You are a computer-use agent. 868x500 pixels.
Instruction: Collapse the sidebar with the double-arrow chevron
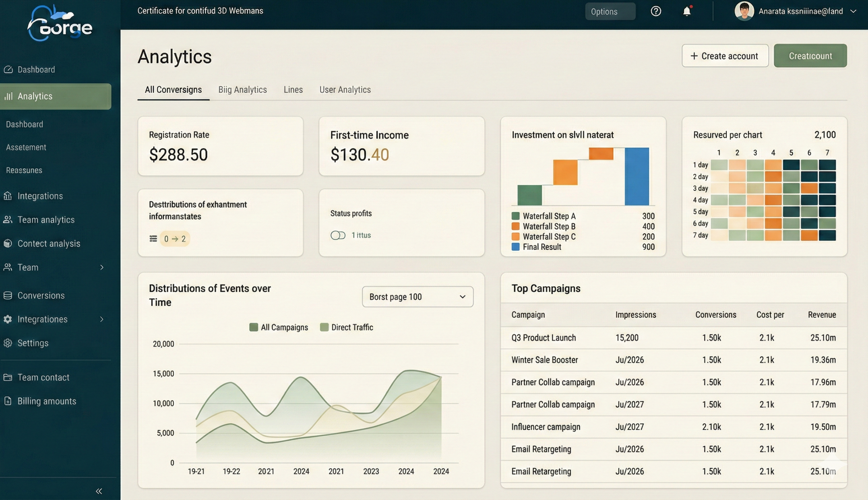pos(99,491)
